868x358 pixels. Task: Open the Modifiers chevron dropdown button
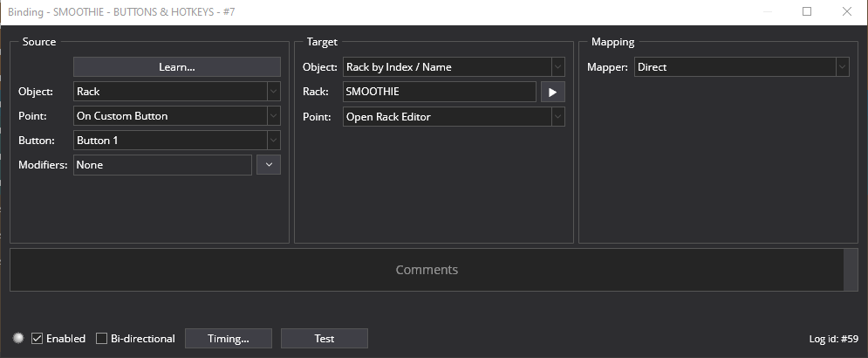point(268,165)
